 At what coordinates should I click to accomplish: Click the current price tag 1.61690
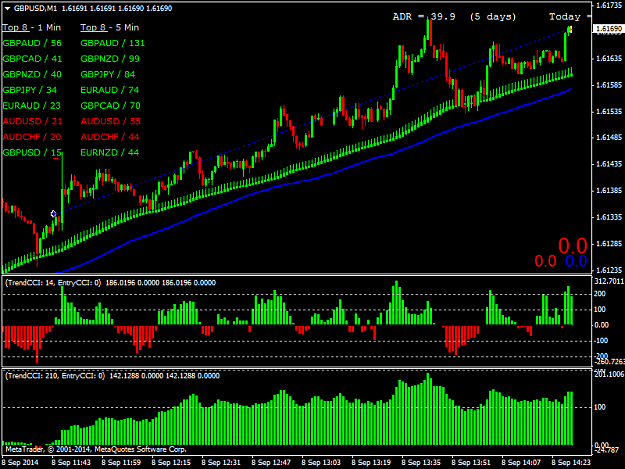609,29
